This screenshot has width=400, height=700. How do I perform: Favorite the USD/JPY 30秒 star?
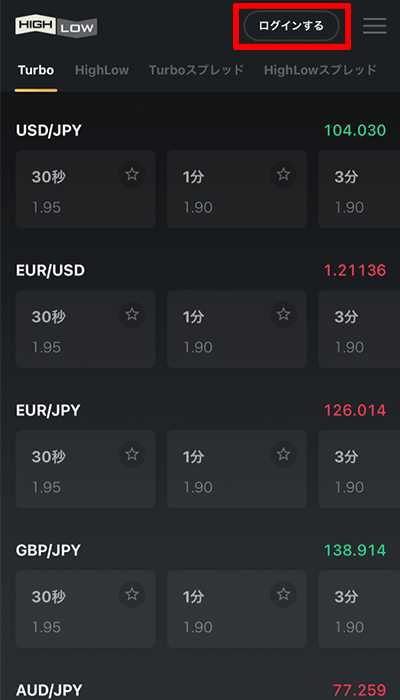click(132, 175)
